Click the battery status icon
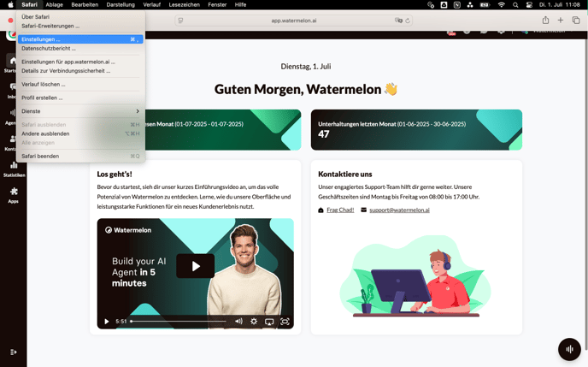This screenshot has width=588, height=367. pos(485,5)
